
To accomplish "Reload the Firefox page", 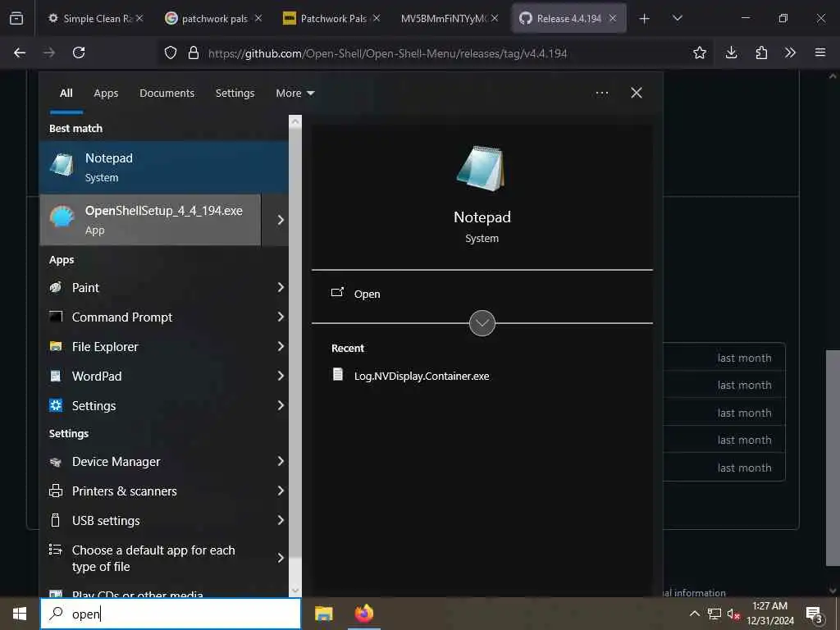I will coord(79,52).
